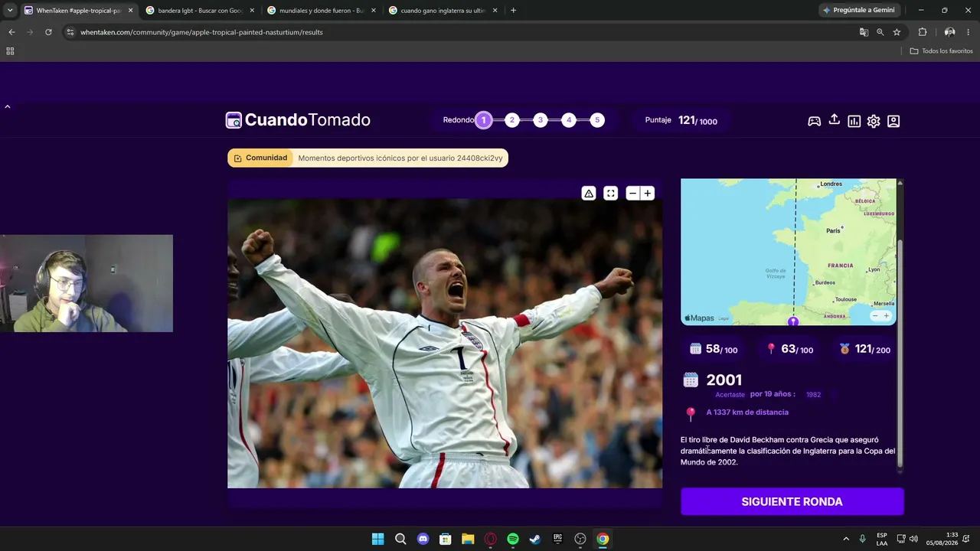Open Steam from the taskbar

click(535, 539)
